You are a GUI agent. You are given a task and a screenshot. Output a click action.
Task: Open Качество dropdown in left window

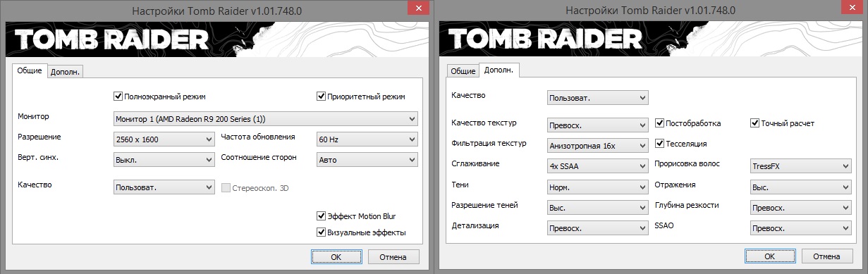click(164, 187)
